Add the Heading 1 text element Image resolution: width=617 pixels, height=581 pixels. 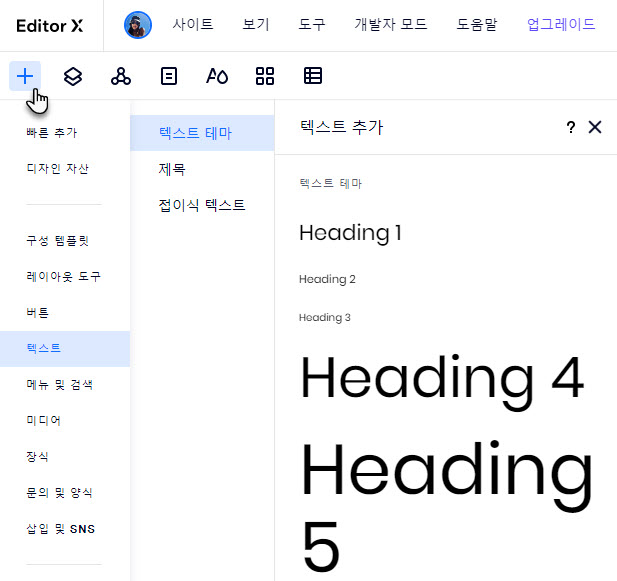(x=350, y=233)
